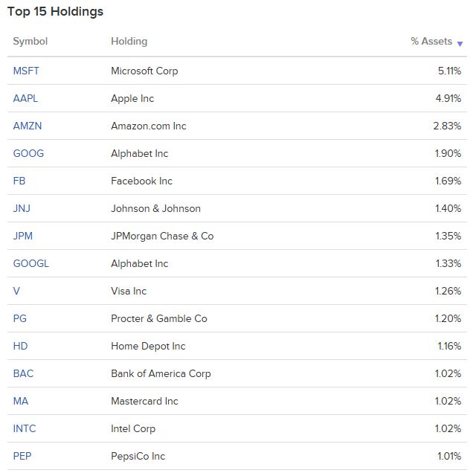Open the AAPL ticker link
This screenshot has height=473, width=476.
tap(25, 98)
